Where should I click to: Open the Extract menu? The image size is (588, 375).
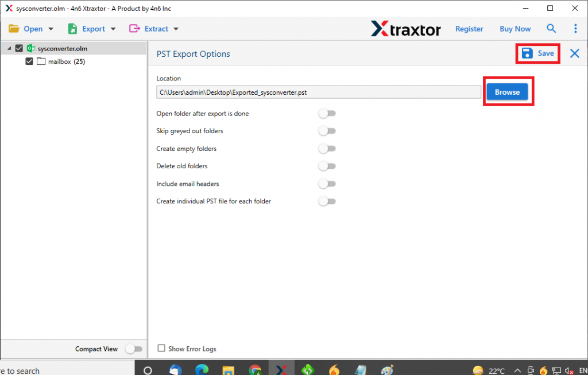tap(149, 29)
